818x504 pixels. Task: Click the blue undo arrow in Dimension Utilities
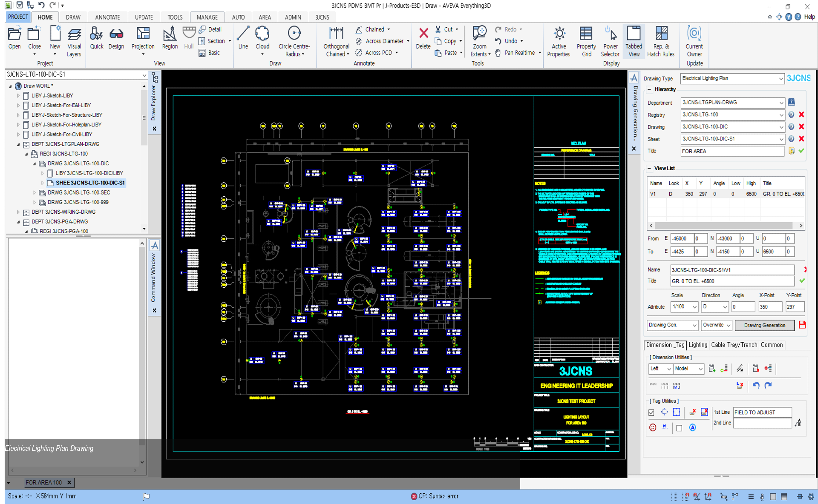coord(756,386)
